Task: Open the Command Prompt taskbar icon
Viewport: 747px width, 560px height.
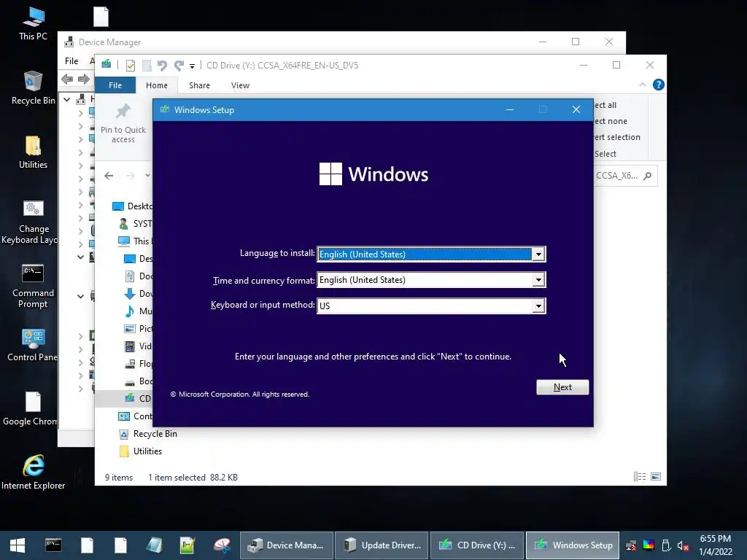Action: [x=53, y=545]
